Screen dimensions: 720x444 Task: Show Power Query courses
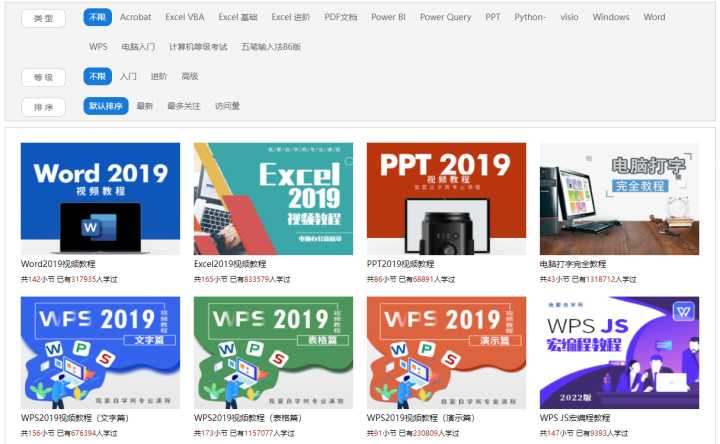pyautogui.click(x=445, y=17)
